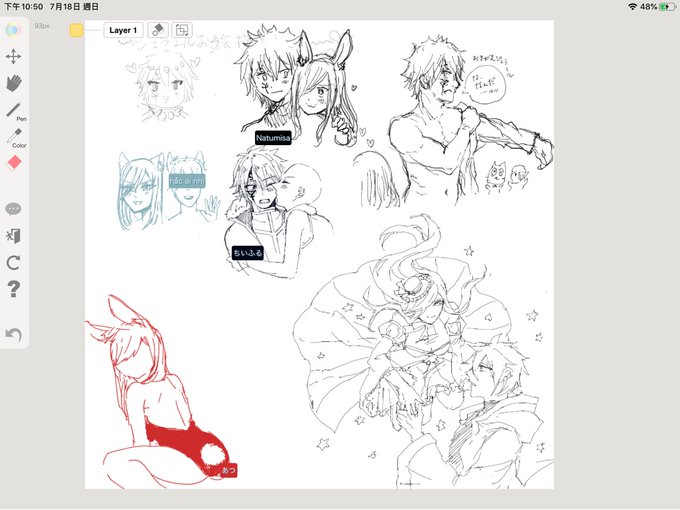Undo last stroke with curved arrow
This screenshot has height=510, width=680.
point(13,334)
